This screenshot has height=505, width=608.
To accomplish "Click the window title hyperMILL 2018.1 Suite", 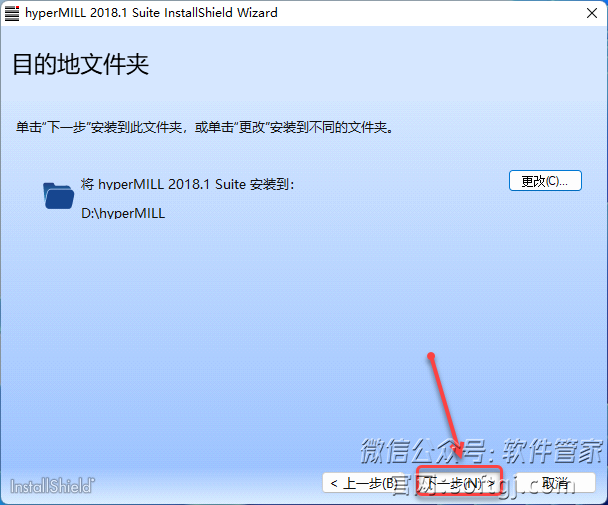I will (151, 13).
